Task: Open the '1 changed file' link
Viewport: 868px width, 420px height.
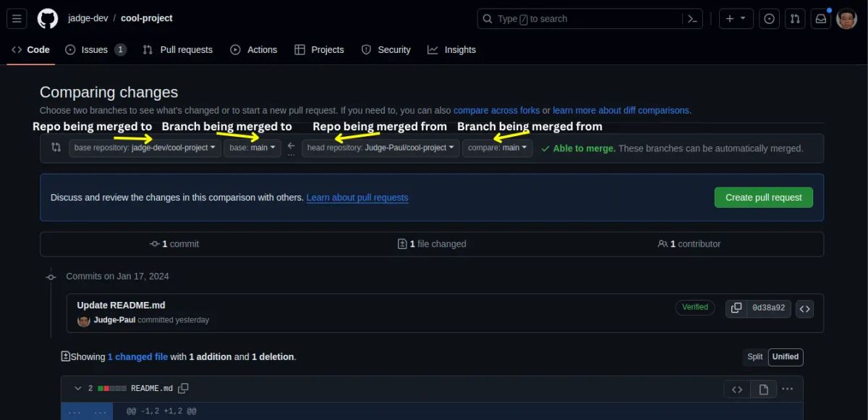Action: pyautogui.click(x=137, y=357)
